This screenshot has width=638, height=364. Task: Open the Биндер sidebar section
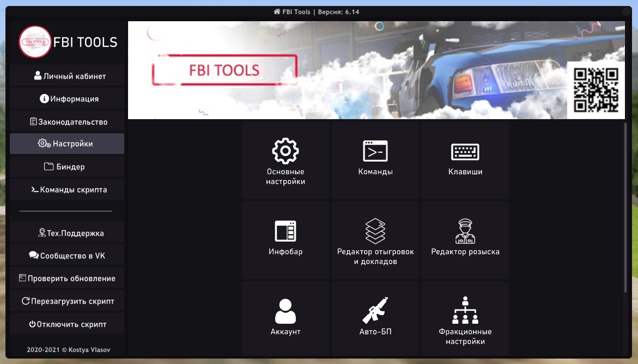(x=67, y=166)
